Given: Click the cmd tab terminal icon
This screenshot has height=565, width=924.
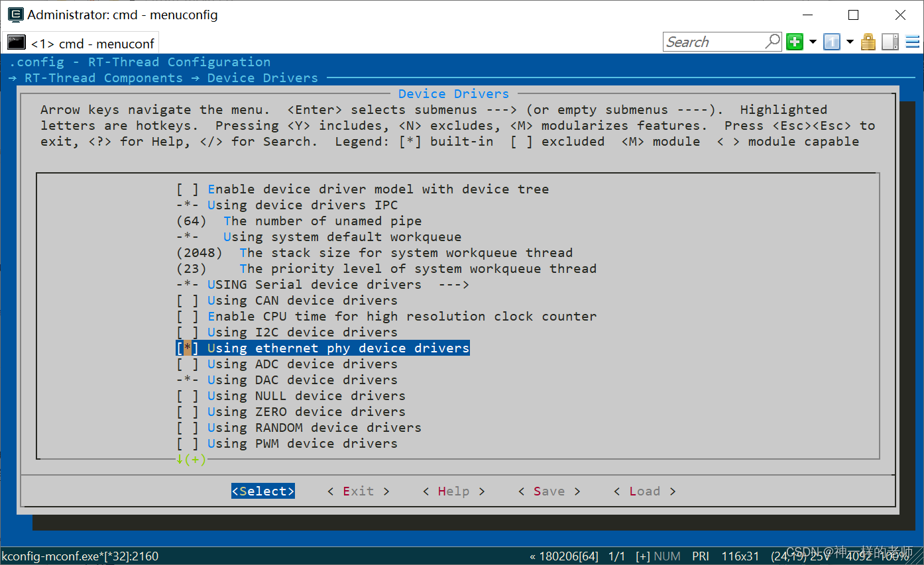Looking at the screenshot, I should coord(17,43).
